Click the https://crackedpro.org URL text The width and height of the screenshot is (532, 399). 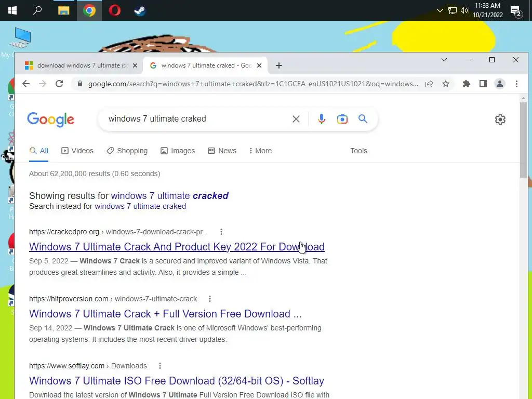click(64, 232)
